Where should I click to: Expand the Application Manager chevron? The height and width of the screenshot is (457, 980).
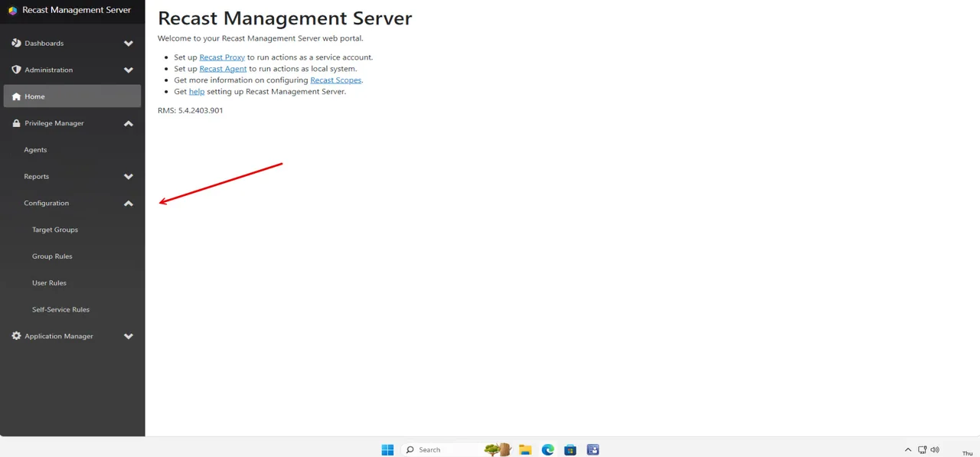click(129, 336)
